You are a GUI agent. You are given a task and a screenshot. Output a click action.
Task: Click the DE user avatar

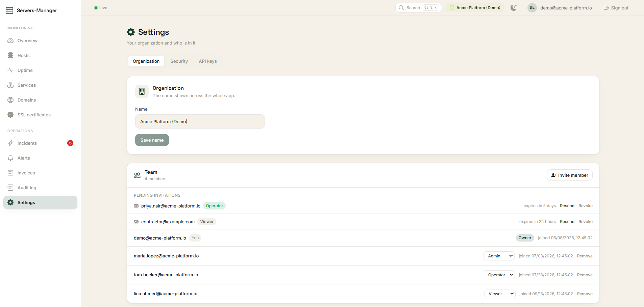[532, 8]
